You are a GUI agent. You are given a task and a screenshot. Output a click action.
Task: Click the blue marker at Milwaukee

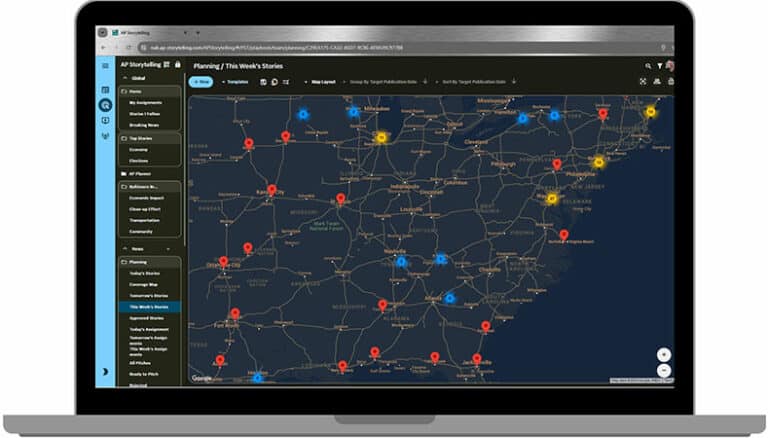click(x=354, y=112)
